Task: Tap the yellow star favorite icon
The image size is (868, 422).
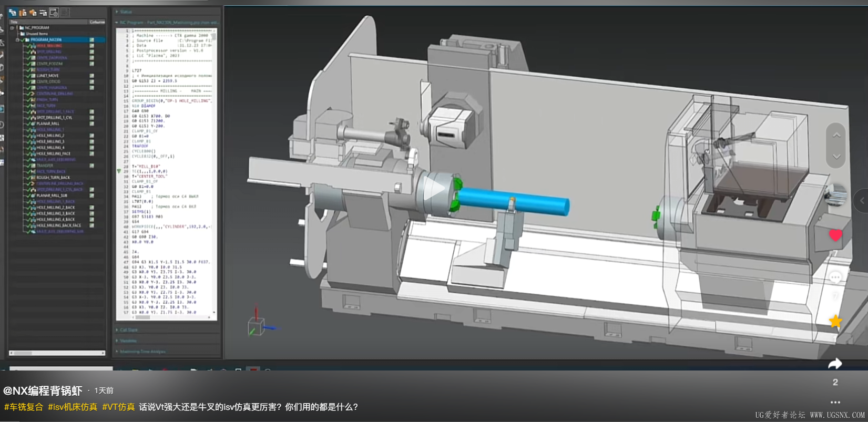Action: (835, 321)
